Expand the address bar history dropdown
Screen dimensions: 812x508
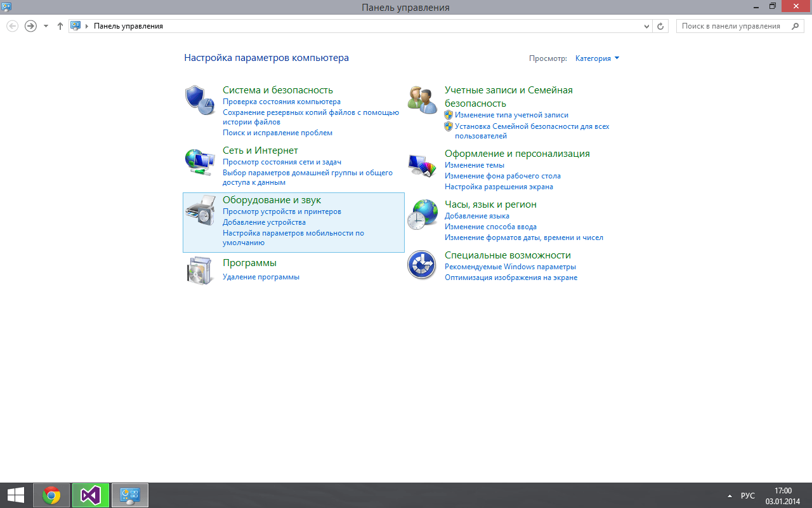click(646, 26)
